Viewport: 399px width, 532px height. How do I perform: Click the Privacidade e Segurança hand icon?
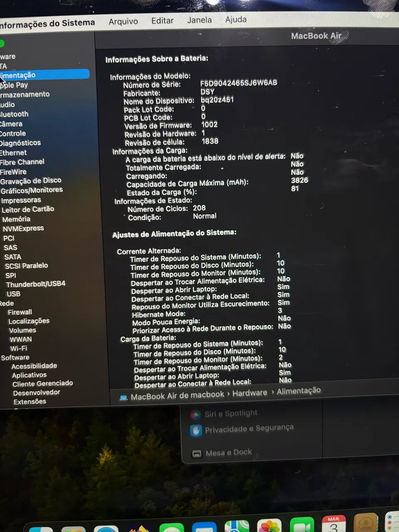(196, 431)
